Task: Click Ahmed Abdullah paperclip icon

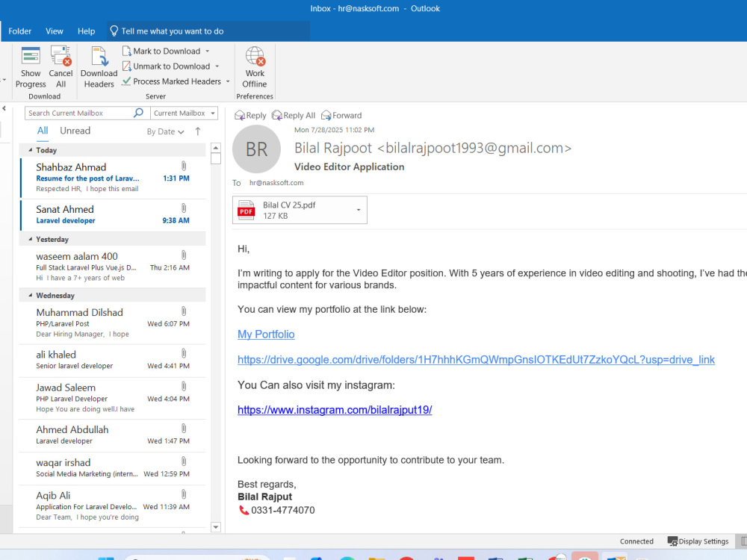Action: 184,429
